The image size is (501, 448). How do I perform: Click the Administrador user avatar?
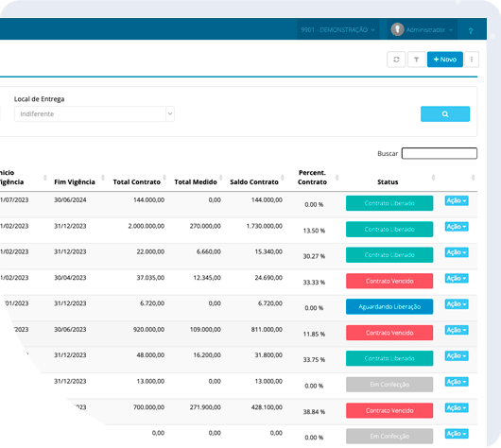[x=397, y=29]
